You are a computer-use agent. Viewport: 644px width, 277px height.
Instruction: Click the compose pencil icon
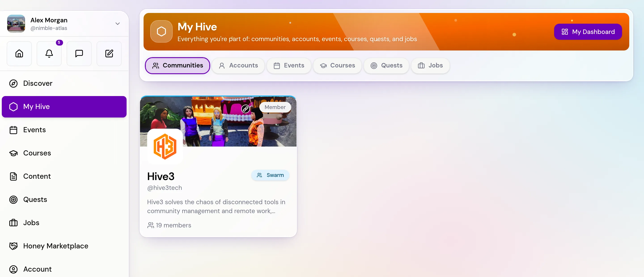tap(109, 54)
